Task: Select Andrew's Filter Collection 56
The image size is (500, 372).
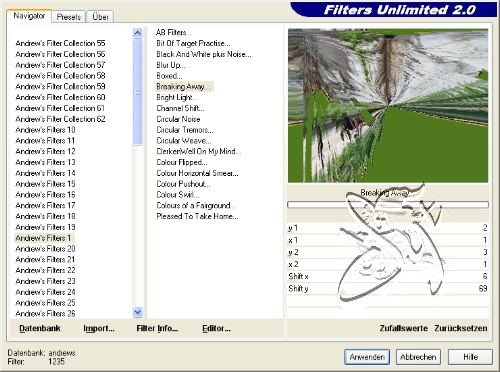Action: (x=60, y=54)
